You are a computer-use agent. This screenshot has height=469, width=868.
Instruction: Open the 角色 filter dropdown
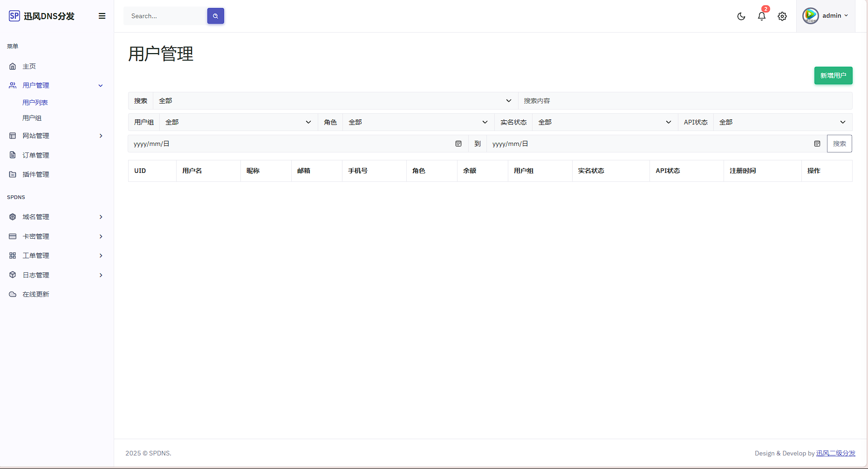pyautogui.click(x=418, y=122)
